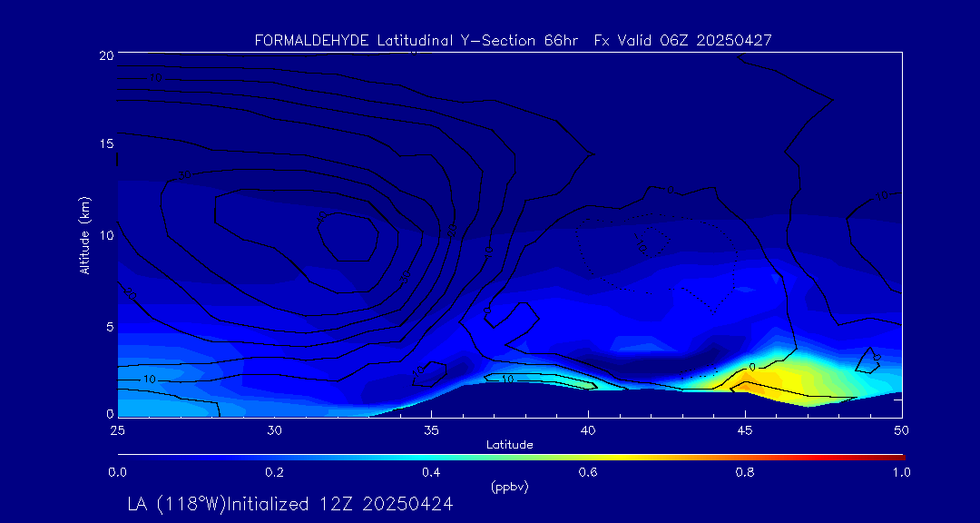Click altitude axis tick label 0
Screen dimensions: 980x523
point(110,414)
